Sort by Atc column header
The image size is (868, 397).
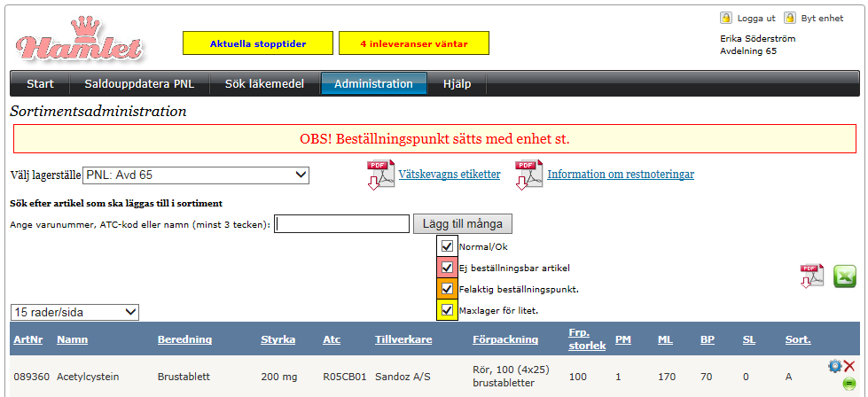tap(332, 339)
